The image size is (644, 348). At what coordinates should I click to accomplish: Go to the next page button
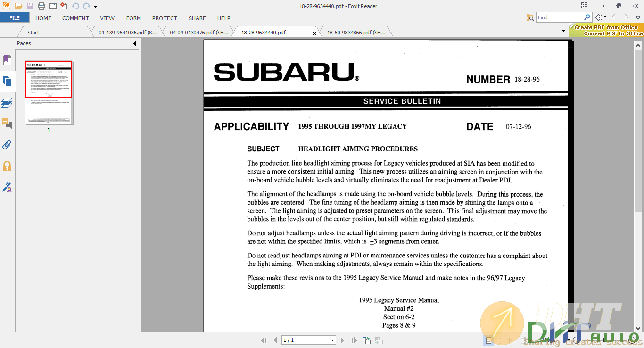click(x=343, y=340)
